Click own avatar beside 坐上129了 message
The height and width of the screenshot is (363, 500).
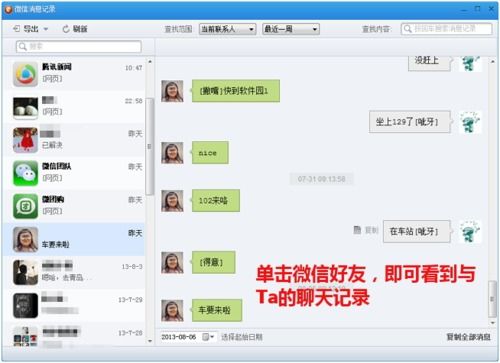pos(470,122)
